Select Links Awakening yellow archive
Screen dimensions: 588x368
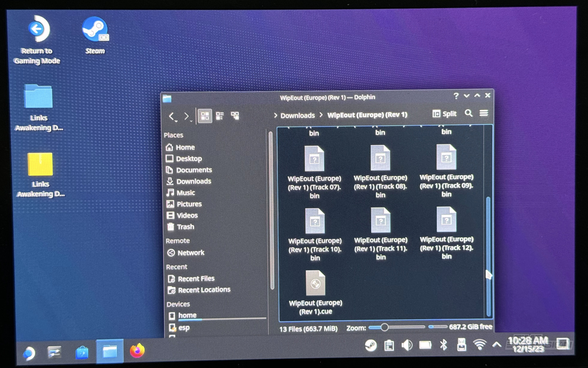coord(40,175)
